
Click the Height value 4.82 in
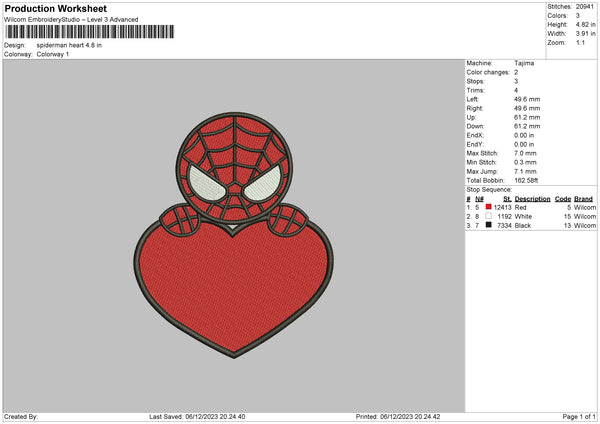[585, 24]
